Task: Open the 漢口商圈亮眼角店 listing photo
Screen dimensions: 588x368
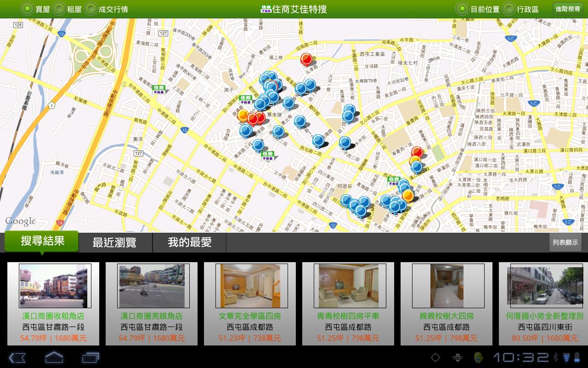Action: point(153,286)
